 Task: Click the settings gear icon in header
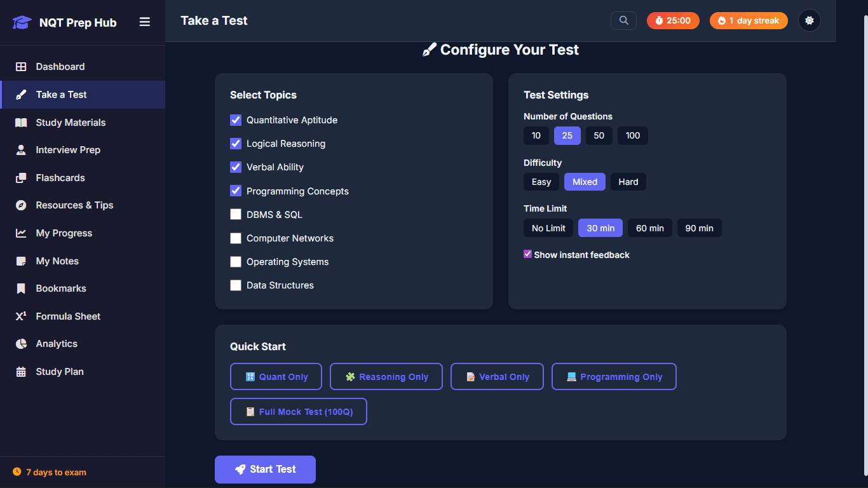[x=809, y=20]
